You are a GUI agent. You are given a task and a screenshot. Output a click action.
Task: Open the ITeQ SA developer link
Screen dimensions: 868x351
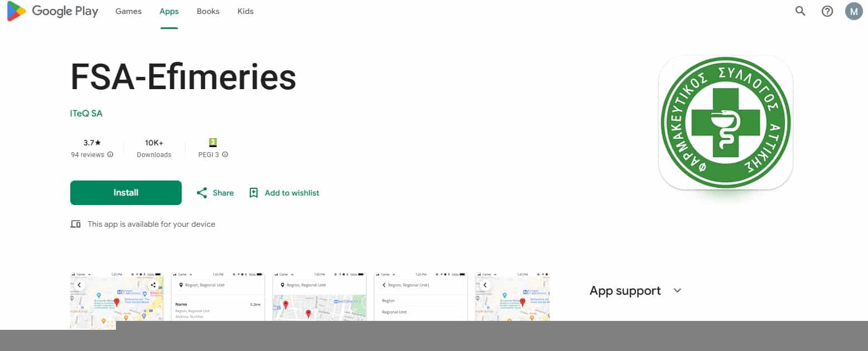[x=86, y=114]
